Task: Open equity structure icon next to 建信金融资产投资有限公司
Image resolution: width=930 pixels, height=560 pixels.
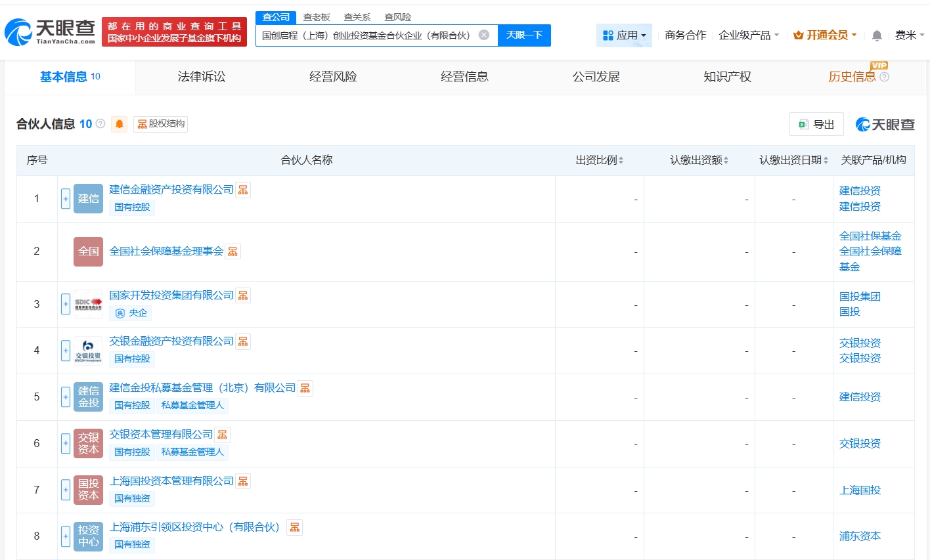Action: (x=243, y=190)
